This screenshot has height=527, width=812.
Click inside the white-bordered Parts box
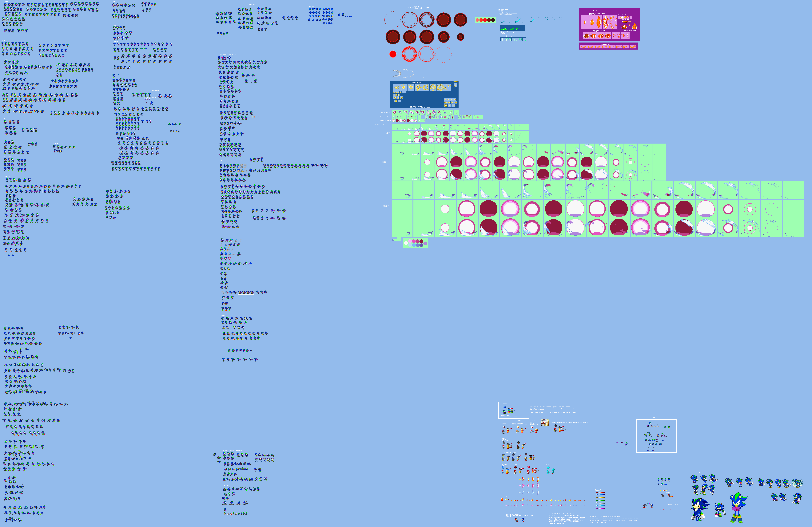pyautogui.click(x=656, y=436)
